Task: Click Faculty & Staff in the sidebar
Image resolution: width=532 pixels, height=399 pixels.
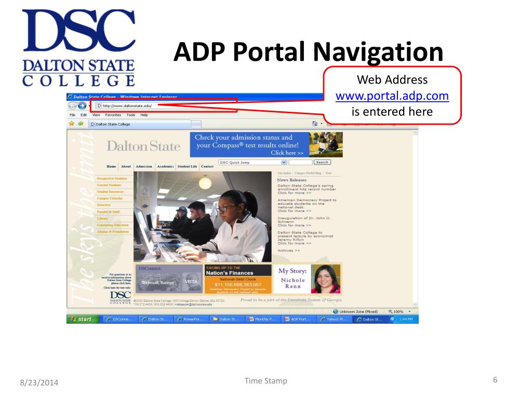Action: coord(108,212)
